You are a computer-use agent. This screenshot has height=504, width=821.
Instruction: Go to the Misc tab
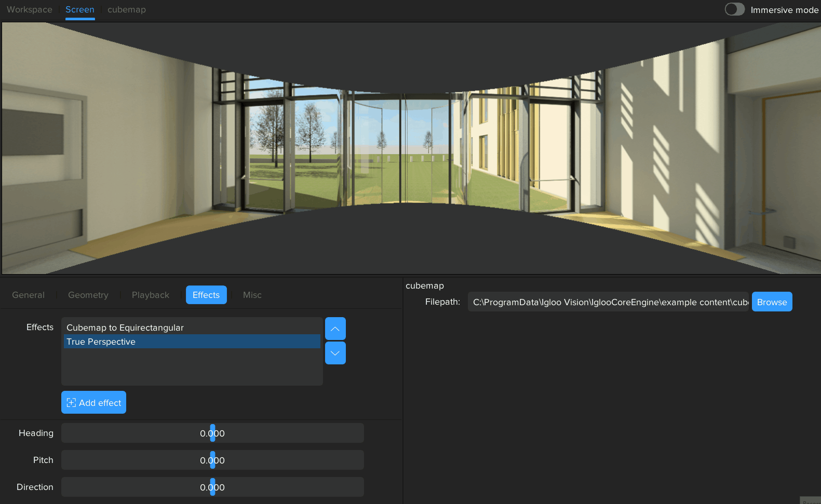pos(252,295)
